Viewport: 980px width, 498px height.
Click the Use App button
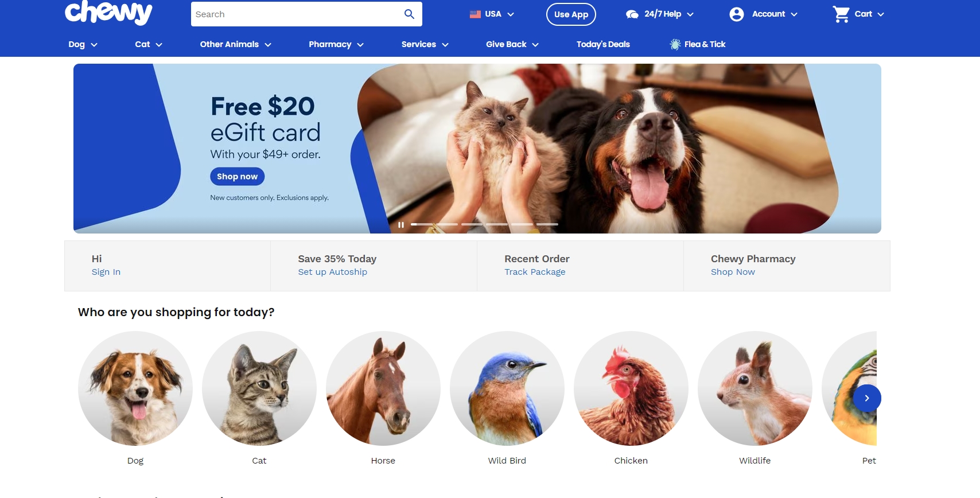pos(571,14)
